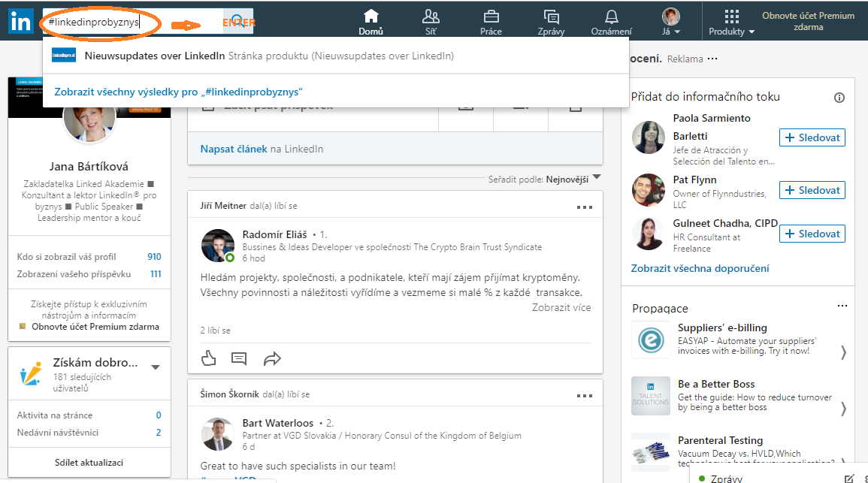Click the LinkedIn logo icon
Image resolution: width=868 pixels, height=483 pixels.
click(x=21, y=22)
